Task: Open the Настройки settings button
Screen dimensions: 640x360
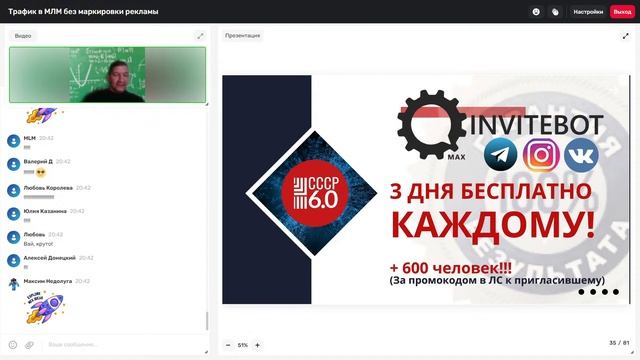Action: tap(588, 12)
